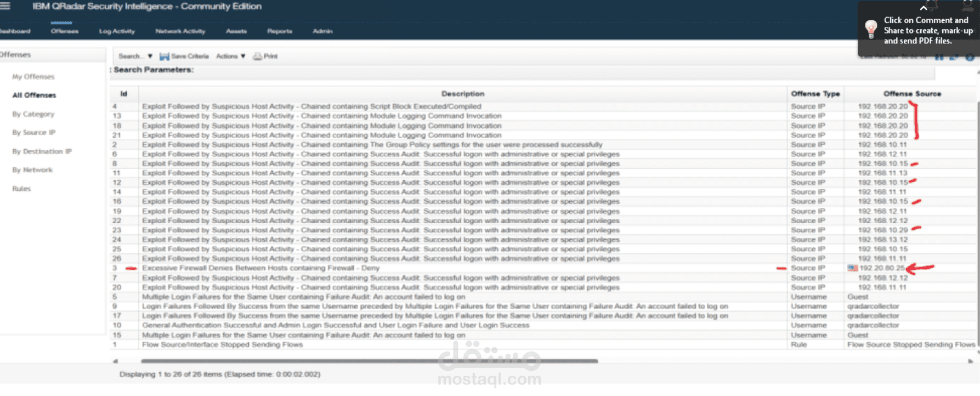Select Flow Source/Interface Stopped Sending Flows description

pyautogui.click(x=222, y=344)
